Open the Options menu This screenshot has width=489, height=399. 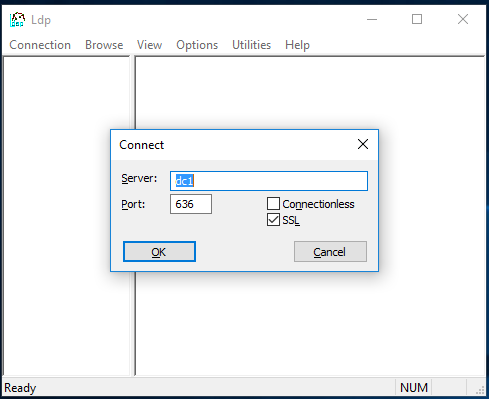click(197, 45)
